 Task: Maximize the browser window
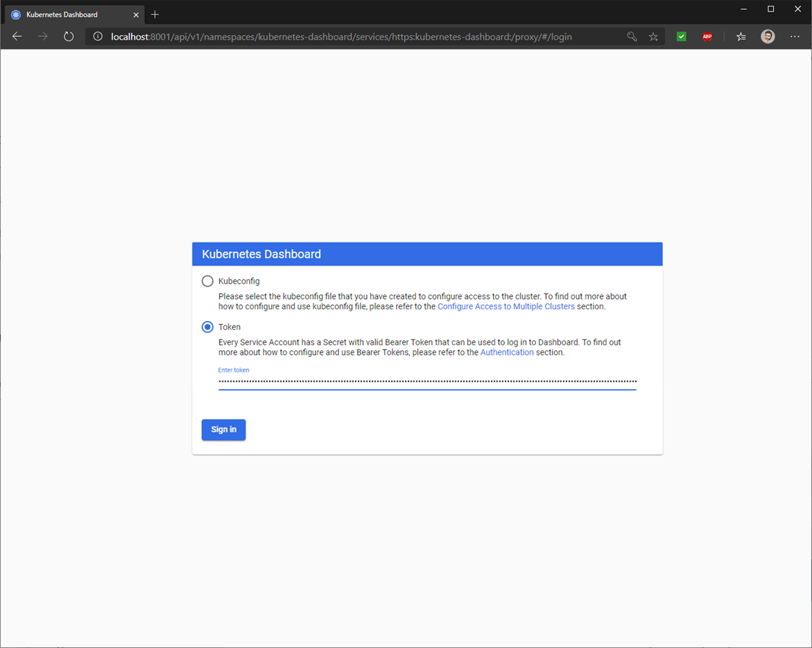pyautogui.click(x=771, y=9)
